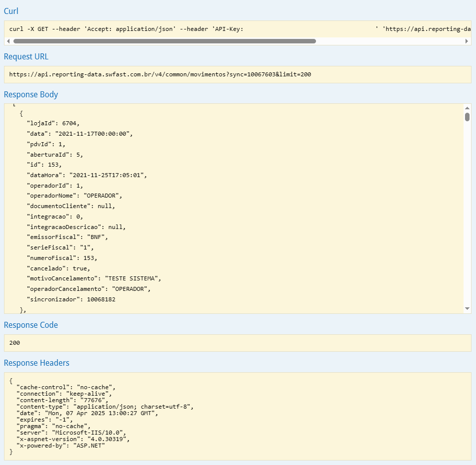Click the "server": "Microsoft-IIS/10.0" header
The width and height of the screenshot is (476, 465).
click(x=71, y=433)
